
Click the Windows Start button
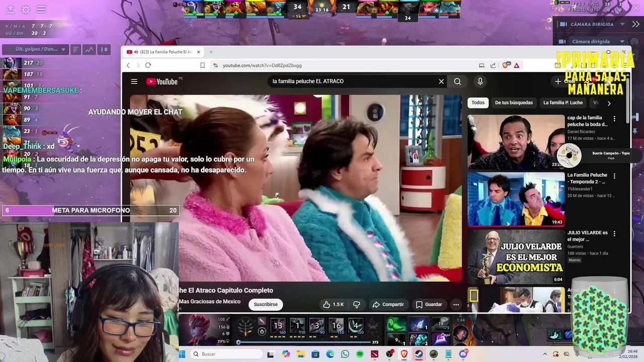coord(182,354)
